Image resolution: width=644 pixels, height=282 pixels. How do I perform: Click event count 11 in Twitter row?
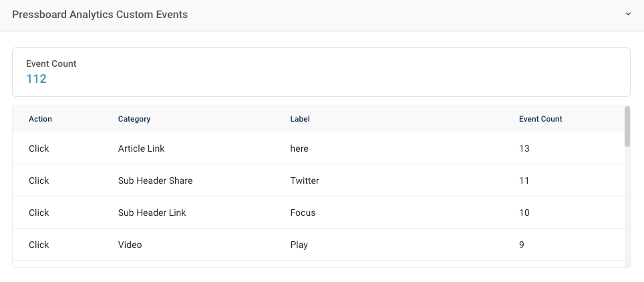(524, 180)
